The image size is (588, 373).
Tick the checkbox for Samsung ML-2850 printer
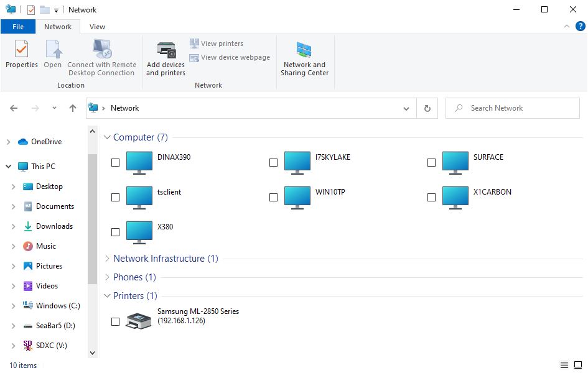pyautogui.click(x=116, y=321)
